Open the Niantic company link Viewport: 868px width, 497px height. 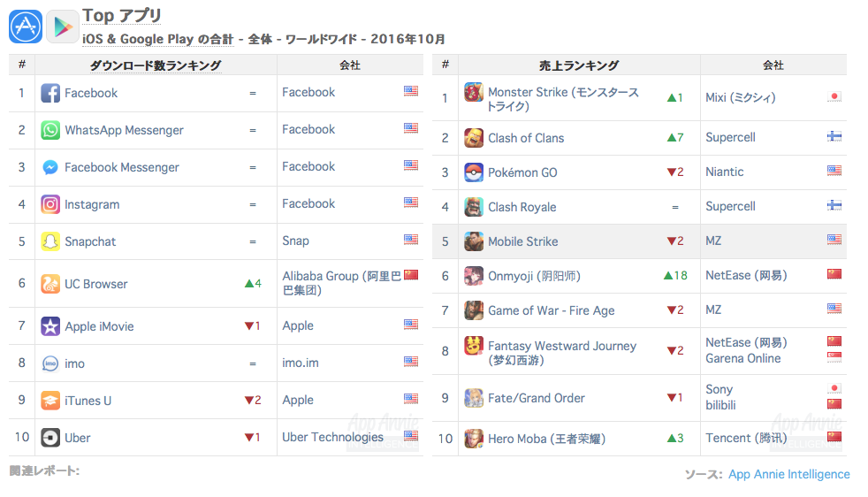click(x=724, y=172)
